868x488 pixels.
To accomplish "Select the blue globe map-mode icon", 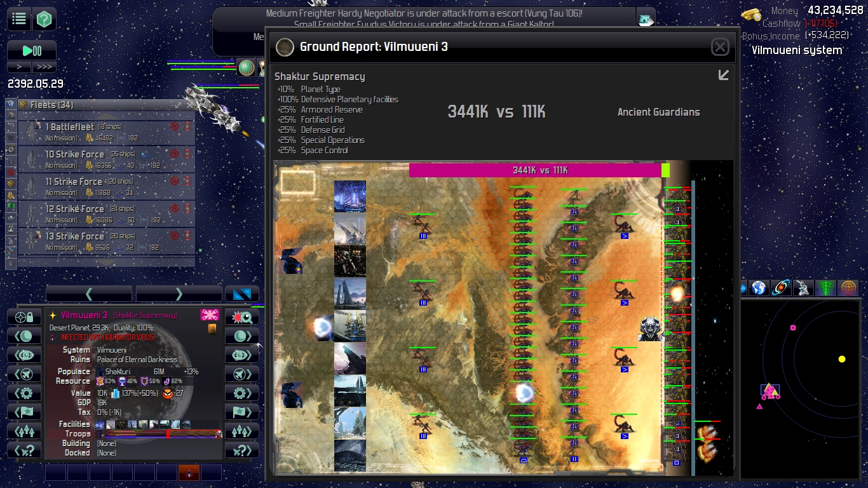I will pos(757,288).
